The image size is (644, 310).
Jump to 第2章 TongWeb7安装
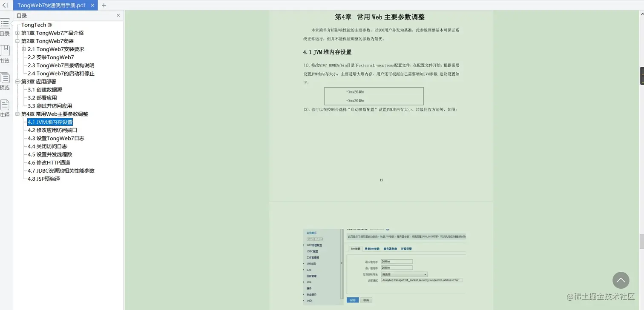point(47,41)
